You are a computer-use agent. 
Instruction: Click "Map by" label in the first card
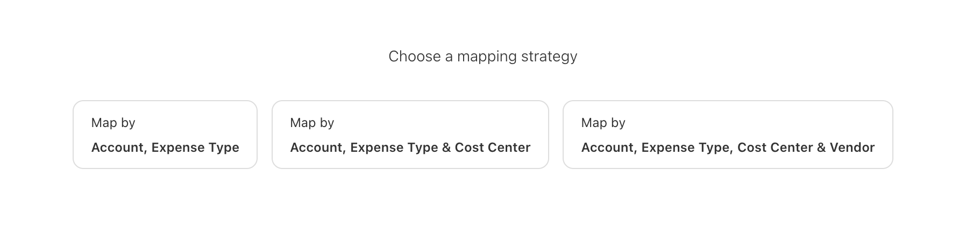pyautogui.click(x=113, y=123)
